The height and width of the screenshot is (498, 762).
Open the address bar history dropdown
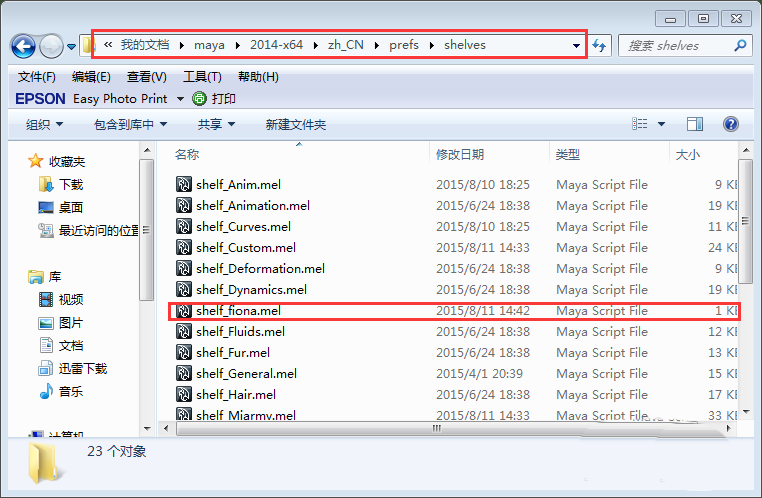pyautogui.click(x=576, y=46)
